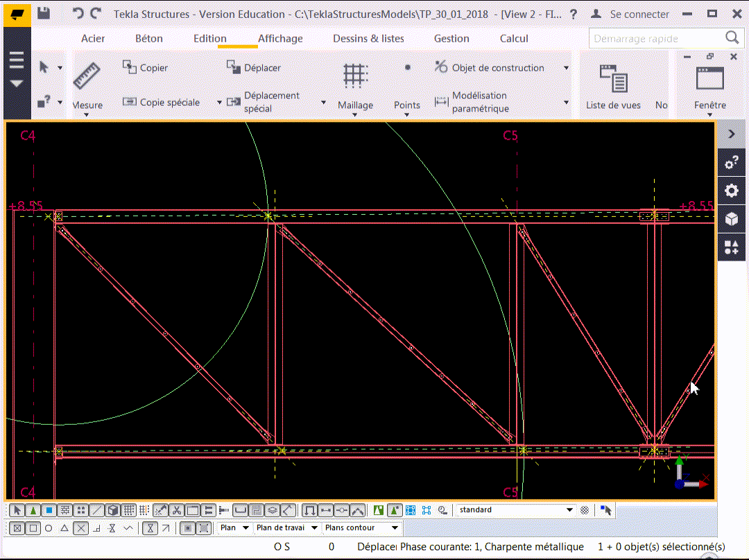Click the object inquiry question icon
The width and height of the screenshot is (749, 560).
click(44, 102)
